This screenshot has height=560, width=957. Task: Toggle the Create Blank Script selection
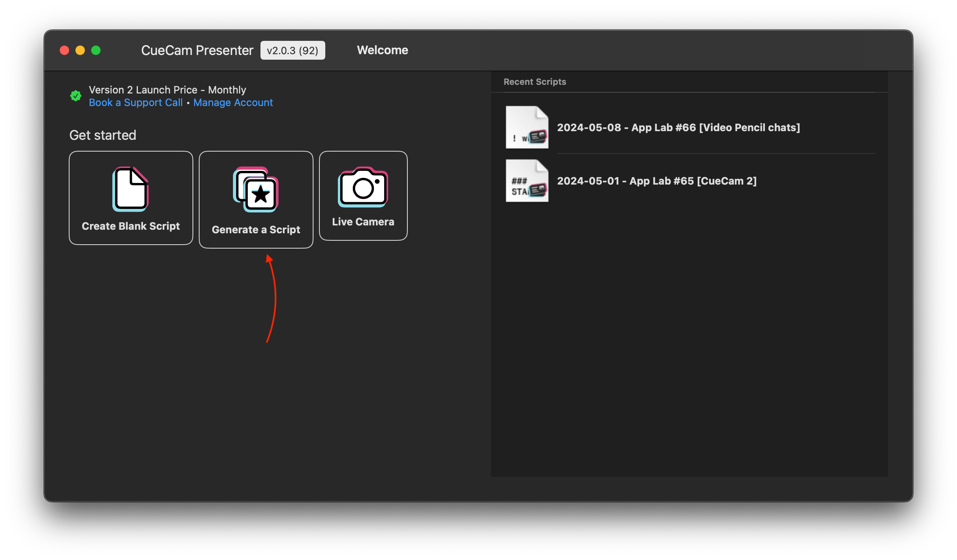pyautogui.click(x=132, y=197)
